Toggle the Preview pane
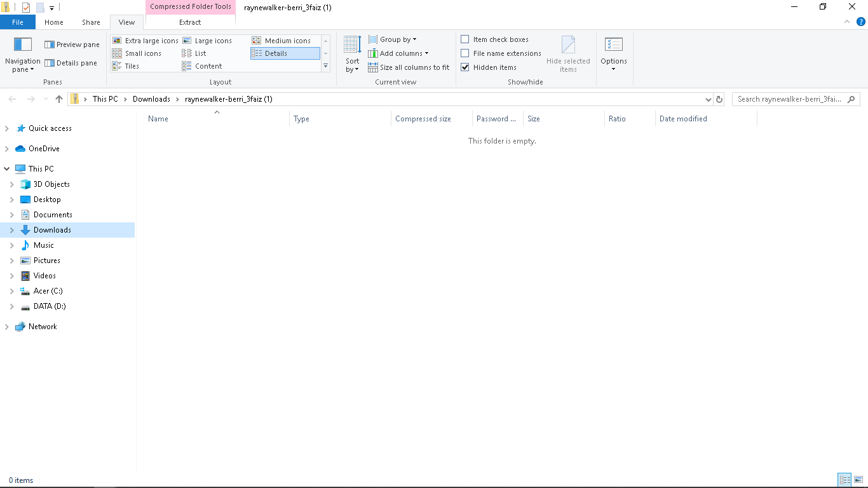 click(x=72, y=44)
